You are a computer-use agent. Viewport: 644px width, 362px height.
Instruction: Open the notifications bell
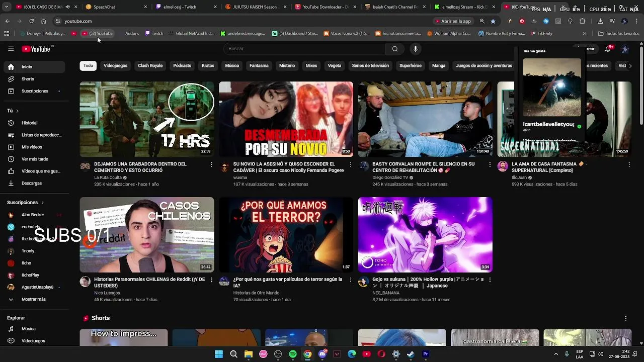608,49
